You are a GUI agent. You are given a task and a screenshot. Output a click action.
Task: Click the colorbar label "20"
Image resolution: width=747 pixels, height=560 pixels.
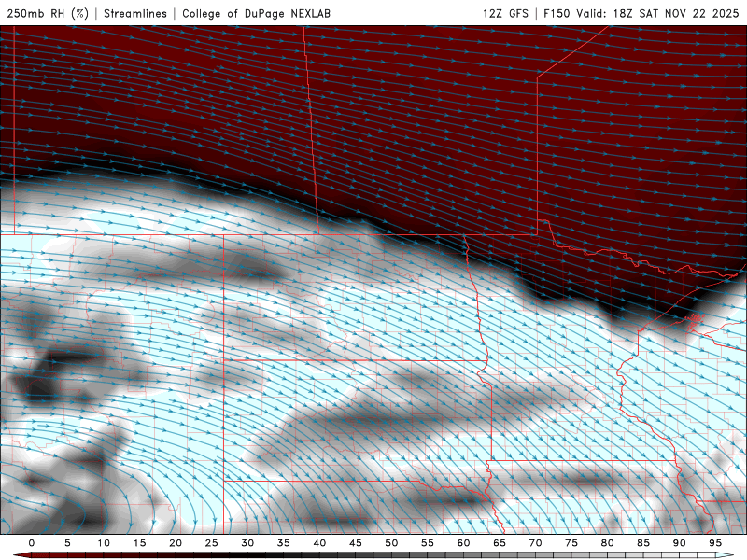click(176, 543)
